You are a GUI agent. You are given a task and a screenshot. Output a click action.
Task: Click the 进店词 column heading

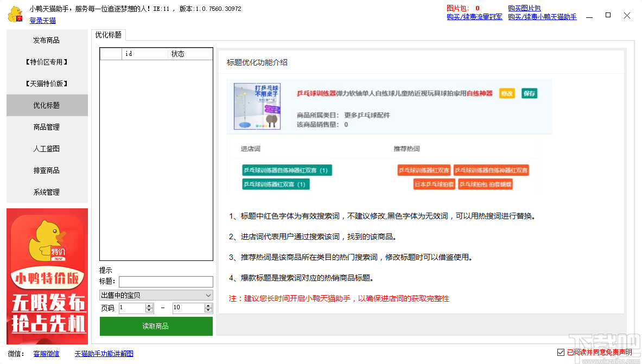pyautogui.click(x=251, y=149)
